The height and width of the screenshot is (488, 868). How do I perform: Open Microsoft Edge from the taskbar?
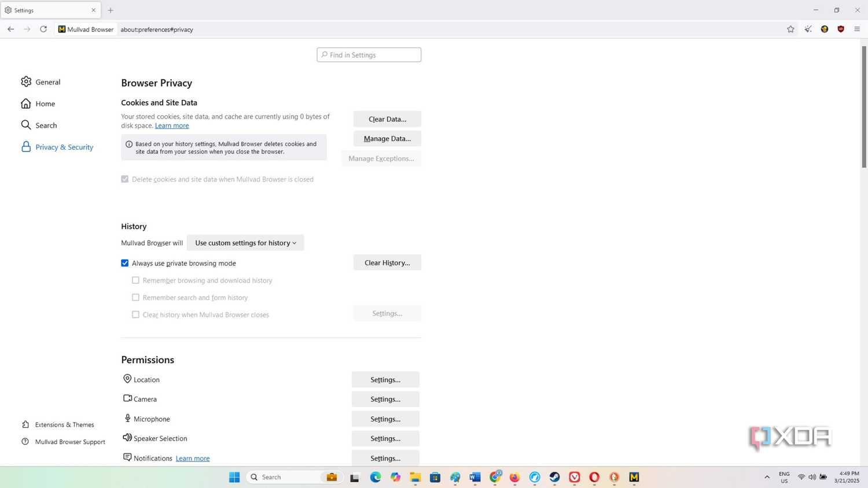376,477
